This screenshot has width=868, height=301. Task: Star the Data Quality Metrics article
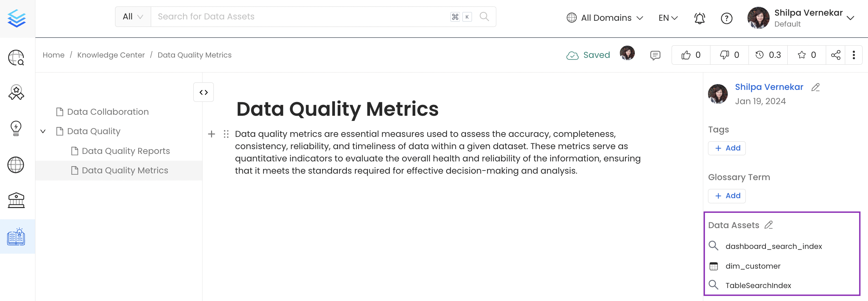point(802,54)
